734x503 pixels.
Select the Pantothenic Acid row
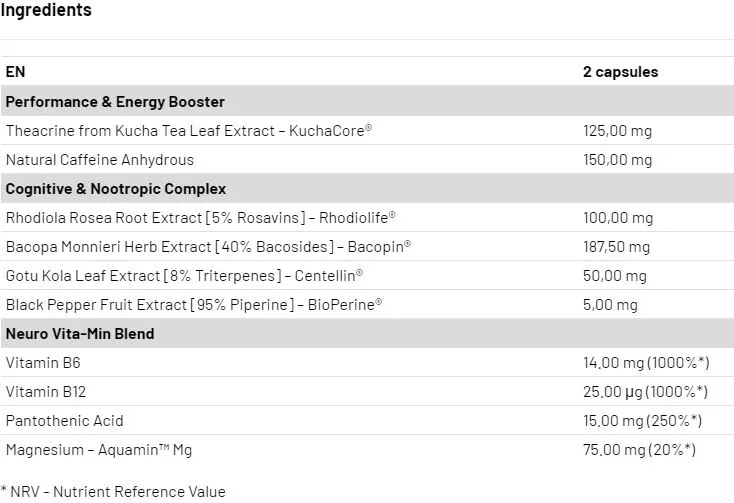367,421
